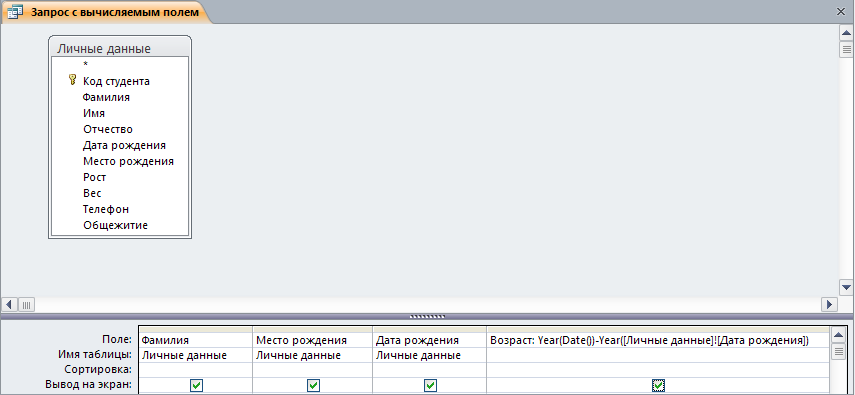
Task: Click the column selector bar above Возраст
Action: coord(657,330)
